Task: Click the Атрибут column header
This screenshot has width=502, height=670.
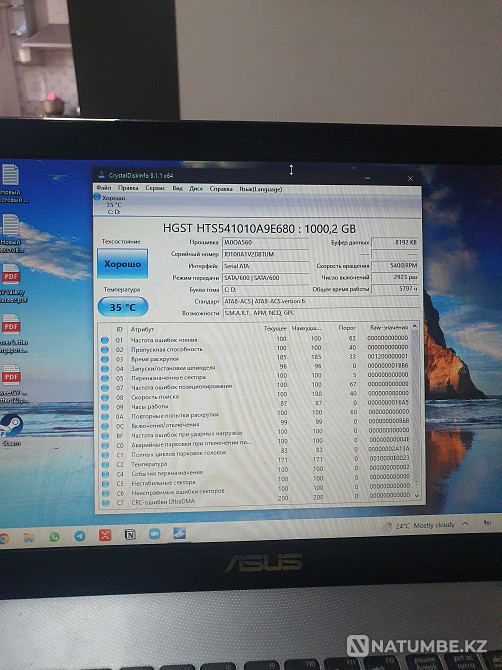Action: click(x=142, y=329)
